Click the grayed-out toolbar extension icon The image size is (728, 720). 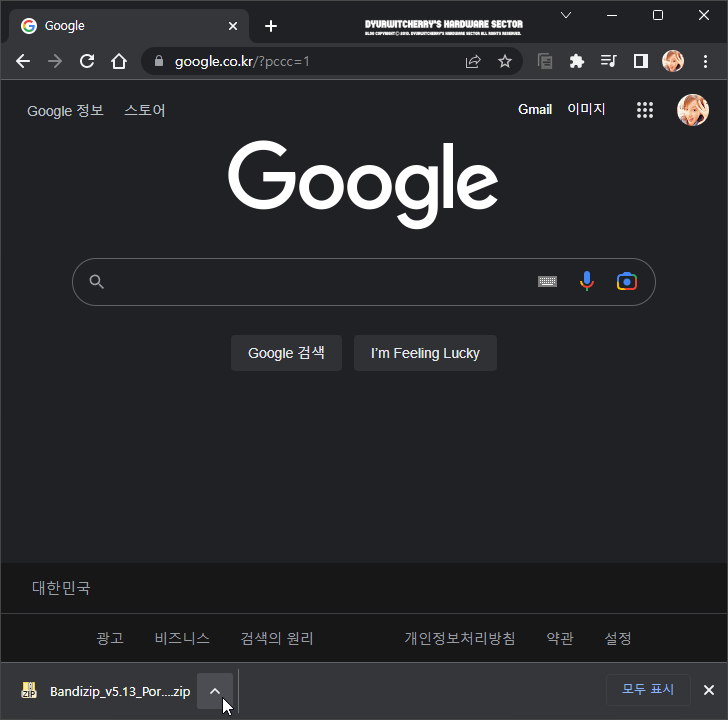pyautogui.click(x=545, y=61)
